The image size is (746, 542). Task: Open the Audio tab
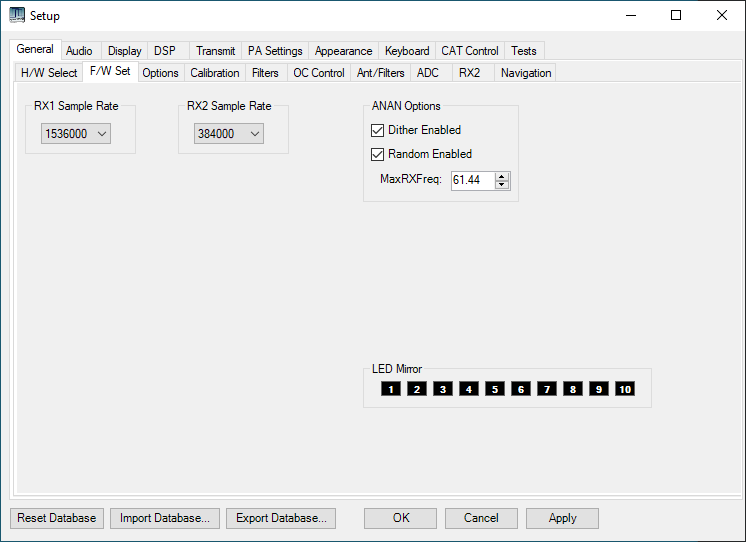(79, 51)
